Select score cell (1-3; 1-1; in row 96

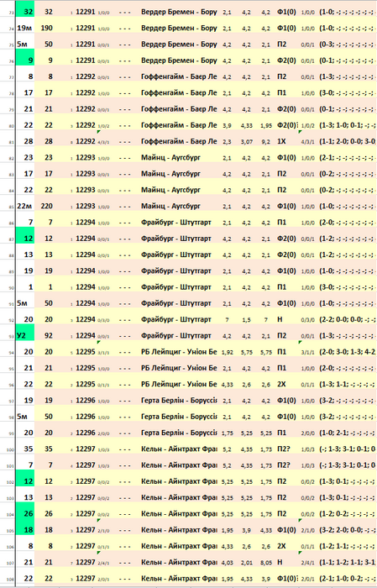(348, 384)
